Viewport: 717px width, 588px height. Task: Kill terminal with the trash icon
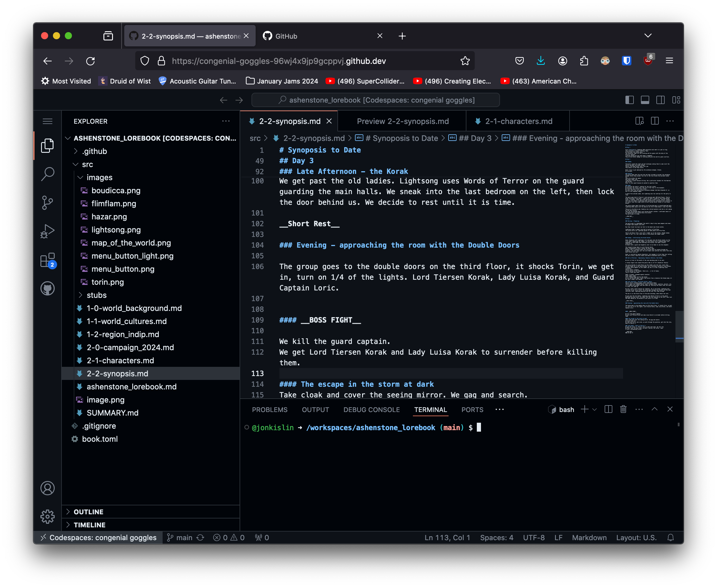[623, 409]
